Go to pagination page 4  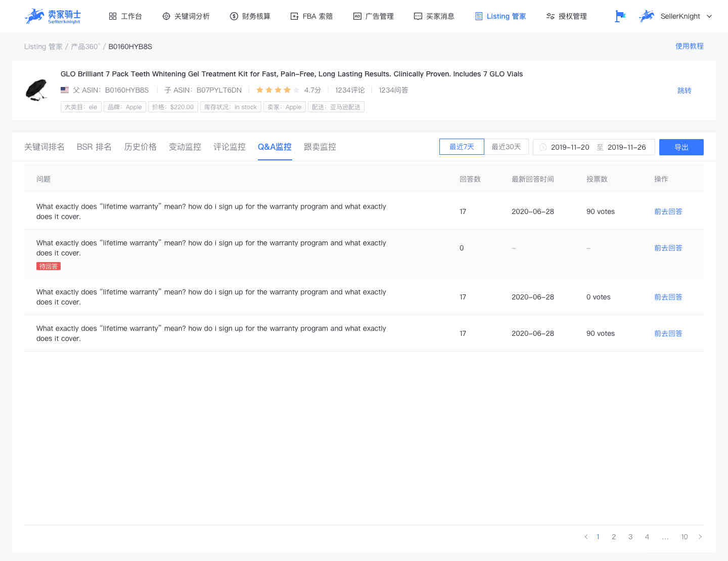(x=647, y=537)
